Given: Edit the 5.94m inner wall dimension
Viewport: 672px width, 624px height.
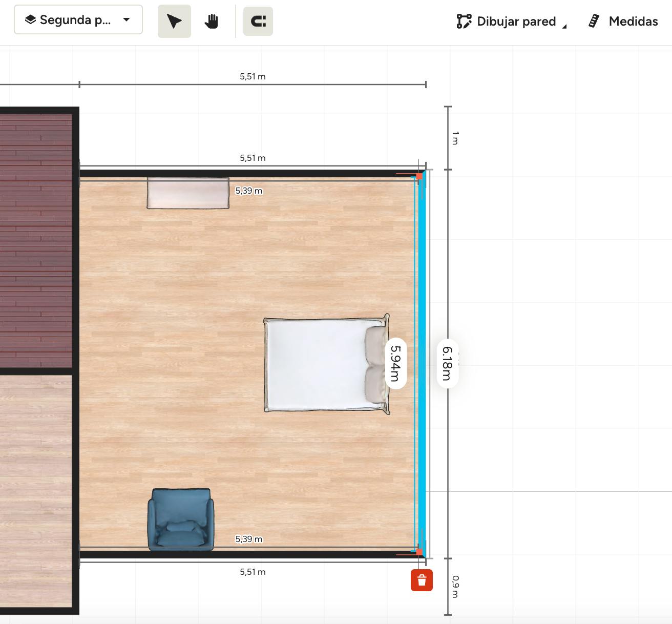Looking at the screenshot, I should click(395, 363).
